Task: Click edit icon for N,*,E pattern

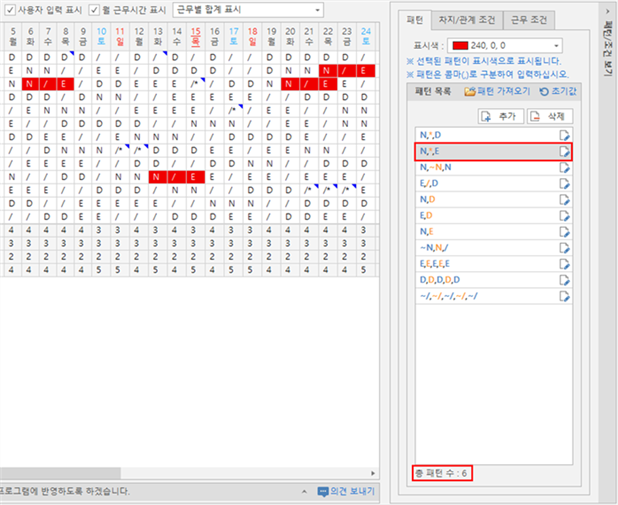Action: click(565, 151)
